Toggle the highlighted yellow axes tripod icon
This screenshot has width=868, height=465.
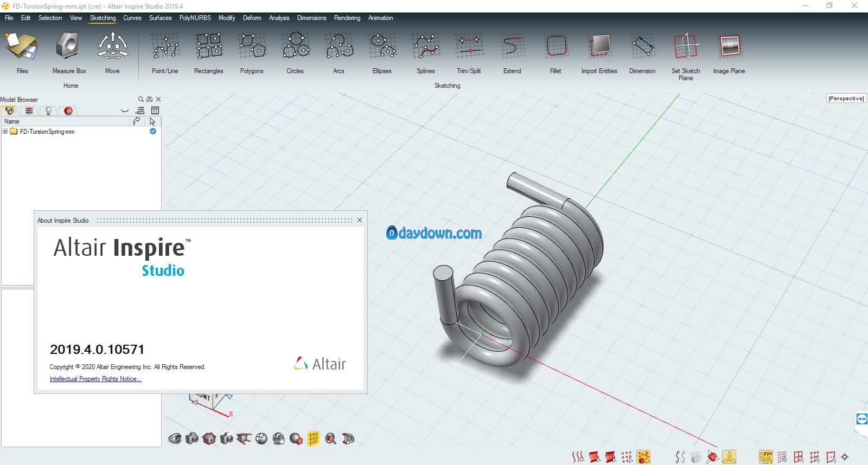pos(730,457)
